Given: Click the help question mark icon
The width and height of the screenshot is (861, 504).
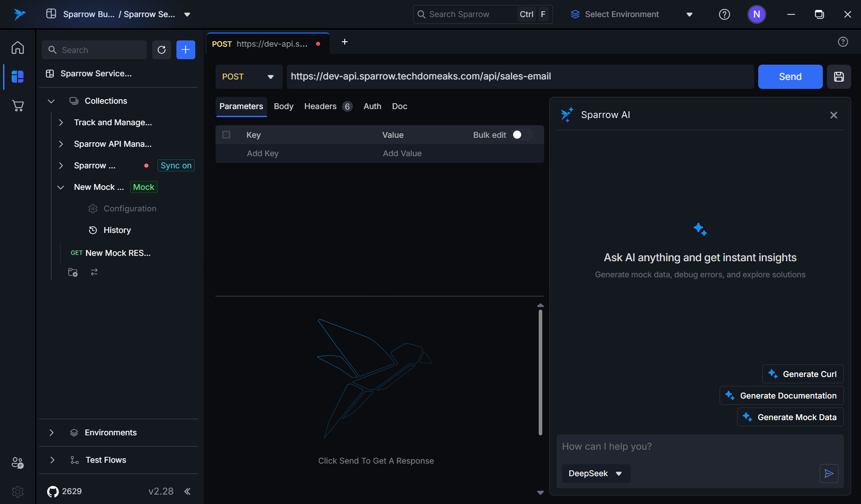Looking at the screenshot, I should pos(724,14).
